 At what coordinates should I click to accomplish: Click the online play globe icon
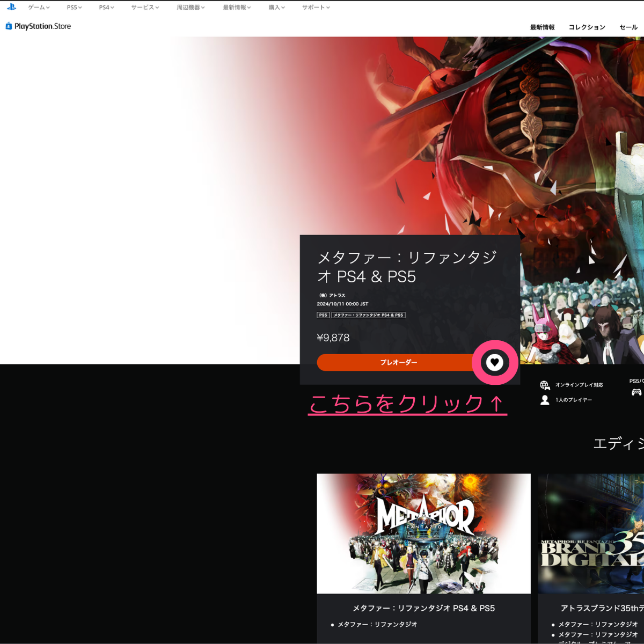(545, 385)
